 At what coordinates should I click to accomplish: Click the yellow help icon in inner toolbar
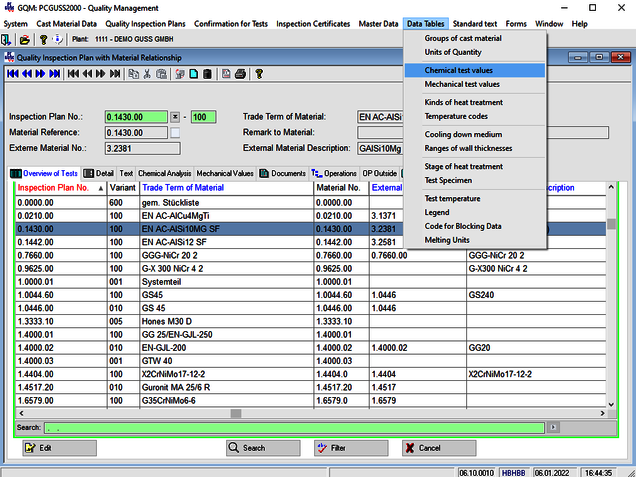[x=258, y=73]
